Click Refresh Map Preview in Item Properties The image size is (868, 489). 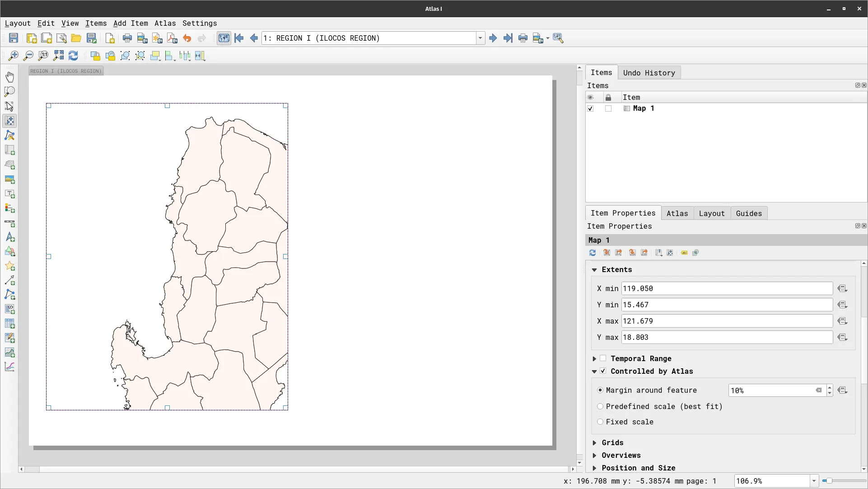pos(593,253)
